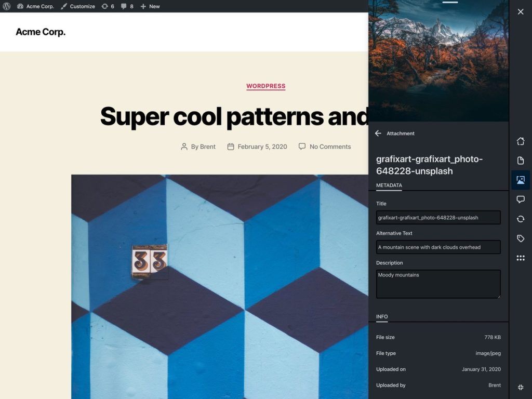532x399 pixels.
Task: Collapse the panel with bottom corner icon
Action: tap(520, 387)
